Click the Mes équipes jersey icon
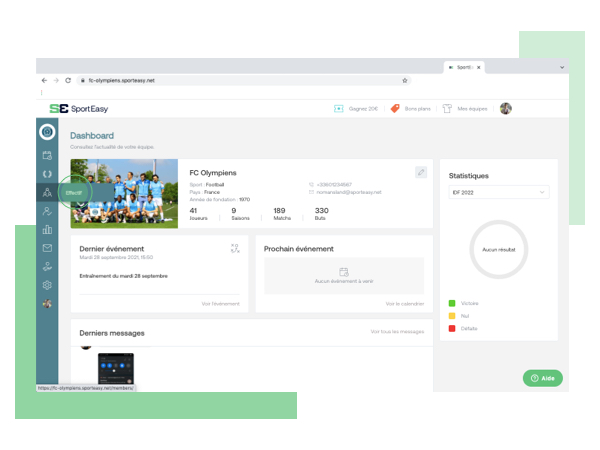600x450 pixels. coord(447,109)
